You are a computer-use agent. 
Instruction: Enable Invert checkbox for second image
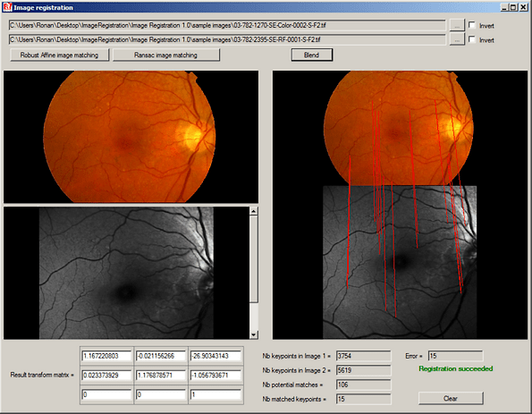[471, 39]
